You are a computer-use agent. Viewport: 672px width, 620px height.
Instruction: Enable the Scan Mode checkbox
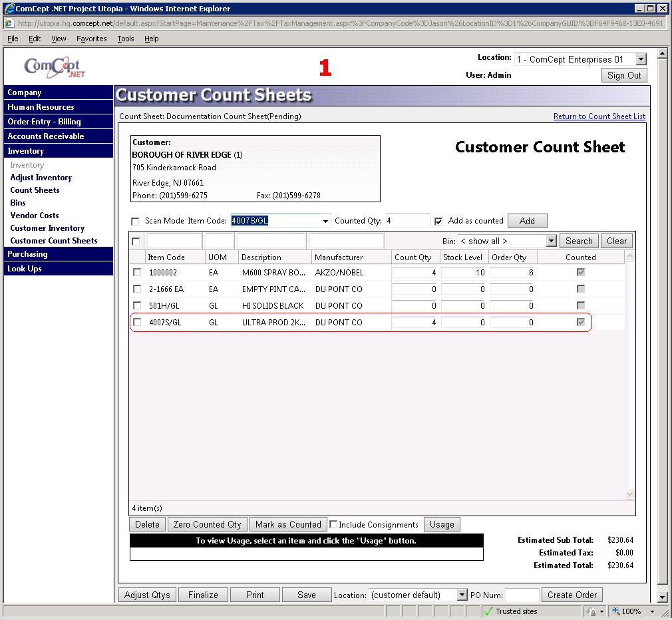[x=135, y=222]
